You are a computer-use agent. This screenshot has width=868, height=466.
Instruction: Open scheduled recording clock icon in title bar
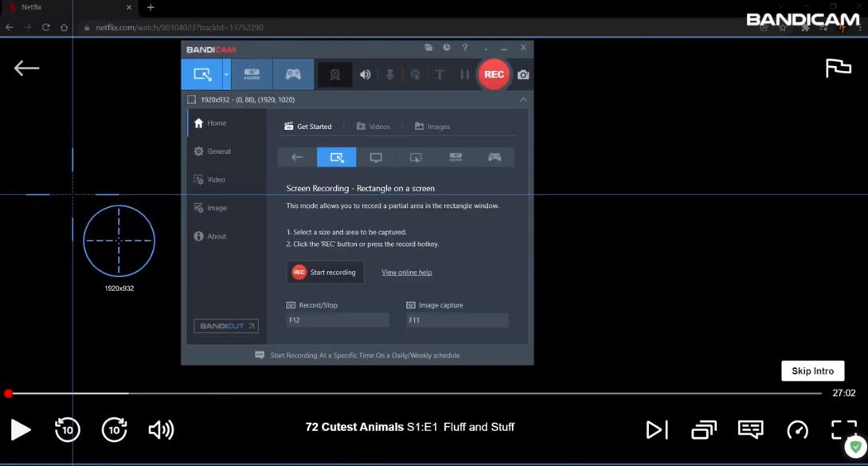[447, 48]
